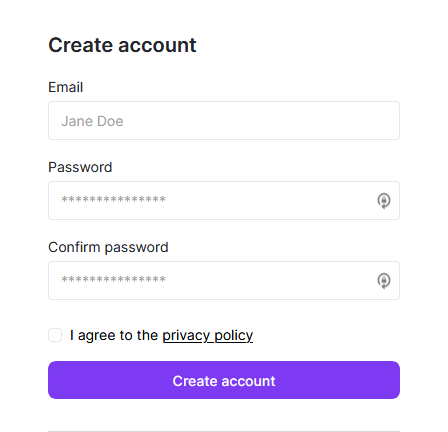Click the autofill icon in Confirm password field

pos(384,281)
